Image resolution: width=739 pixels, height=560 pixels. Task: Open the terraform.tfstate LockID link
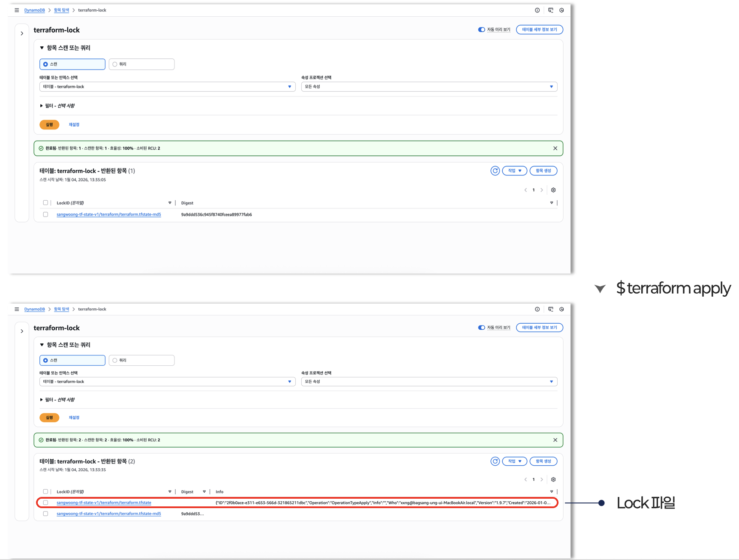click(x=104, y=503)
